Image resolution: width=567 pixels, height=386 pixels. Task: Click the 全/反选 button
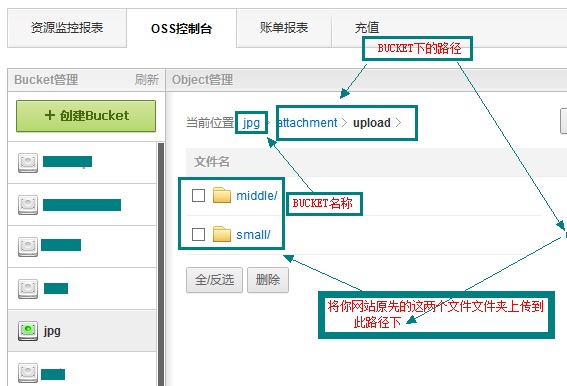[214, 280]
